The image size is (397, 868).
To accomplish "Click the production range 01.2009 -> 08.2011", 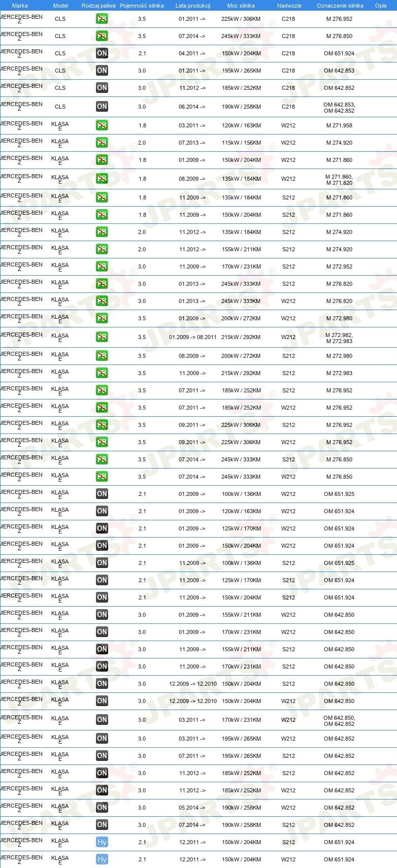I will tap(193, 337).
